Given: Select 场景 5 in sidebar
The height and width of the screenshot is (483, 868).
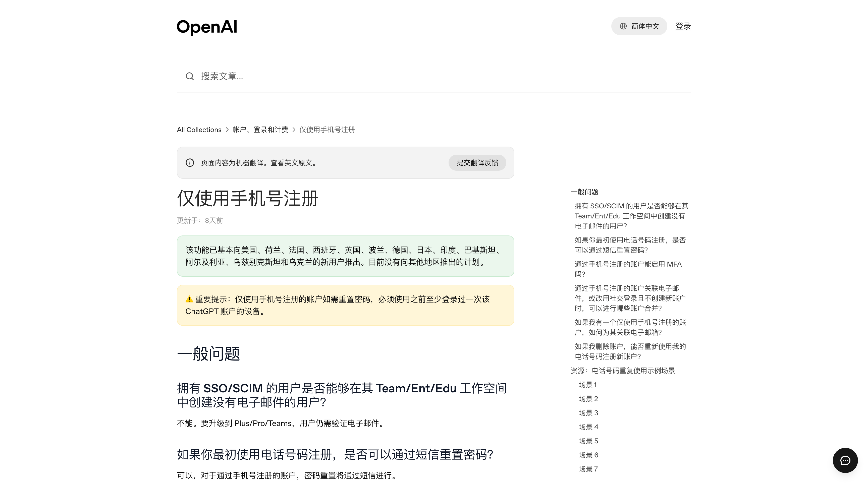Looking at the screenshot, I should coord(588,441).
